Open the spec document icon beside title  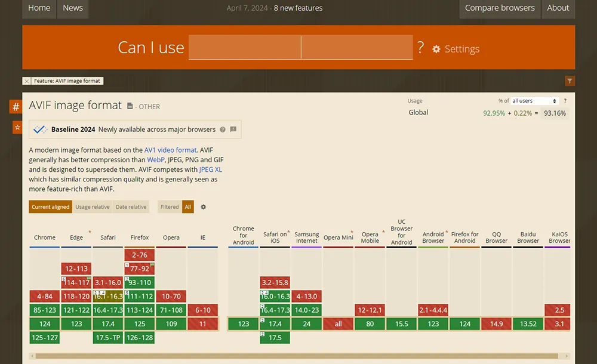(130, 106)
